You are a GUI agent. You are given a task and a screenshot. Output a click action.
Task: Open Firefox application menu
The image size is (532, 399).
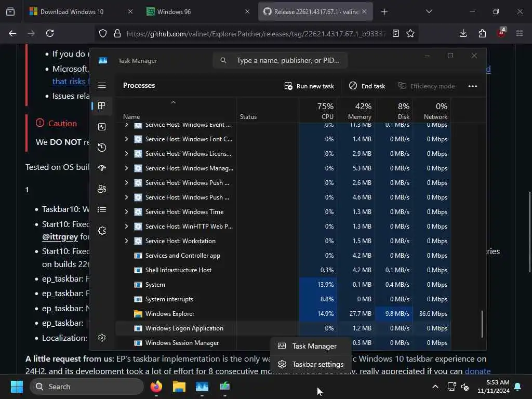pos(520,33)
